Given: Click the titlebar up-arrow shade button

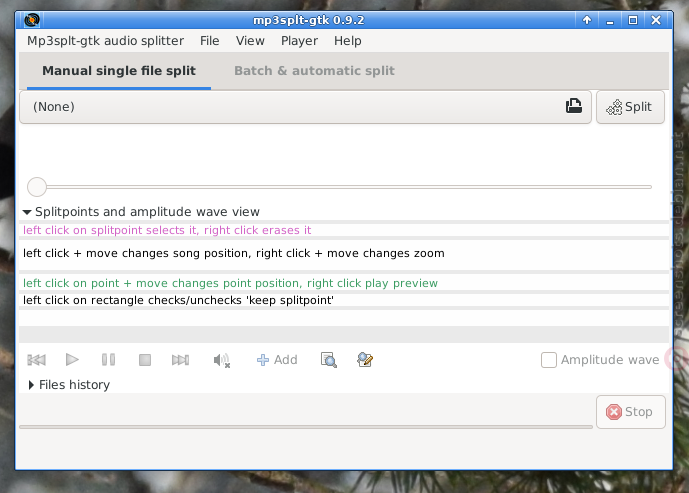Looking at the screenshot, I should 587,20.
